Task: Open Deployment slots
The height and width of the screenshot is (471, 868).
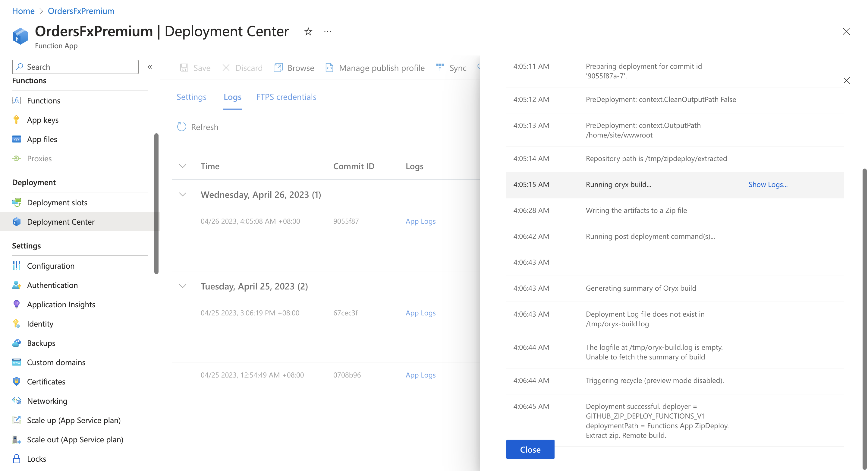Action: coord(57,202)
